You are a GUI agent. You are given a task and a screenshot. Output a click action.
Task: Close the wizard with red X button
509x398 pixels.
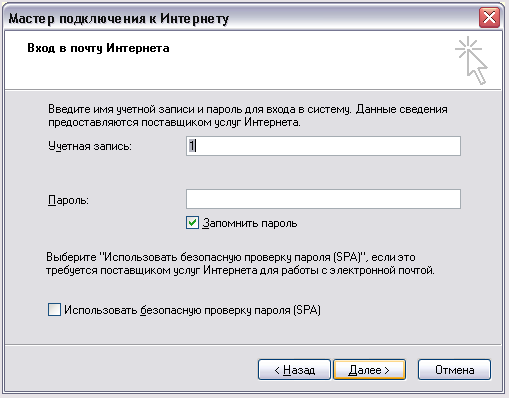489,17
